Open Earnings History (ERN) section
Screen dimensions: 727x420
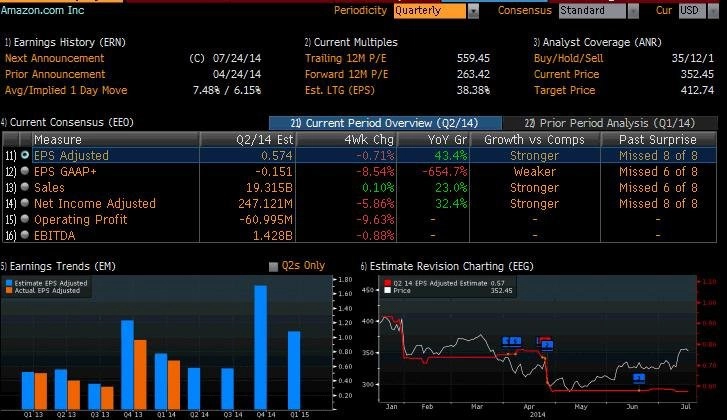[x=65, y=42]
